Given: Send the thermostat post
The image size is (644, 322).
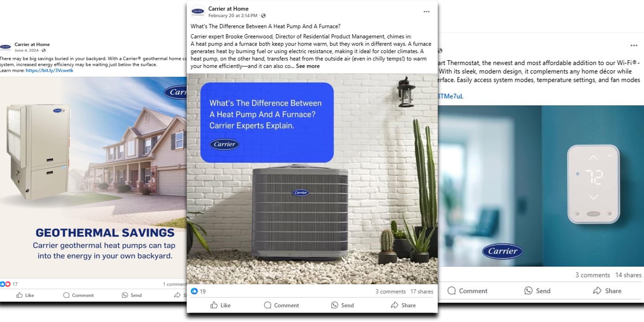Looking at the screenshot, I should point(537,291).
